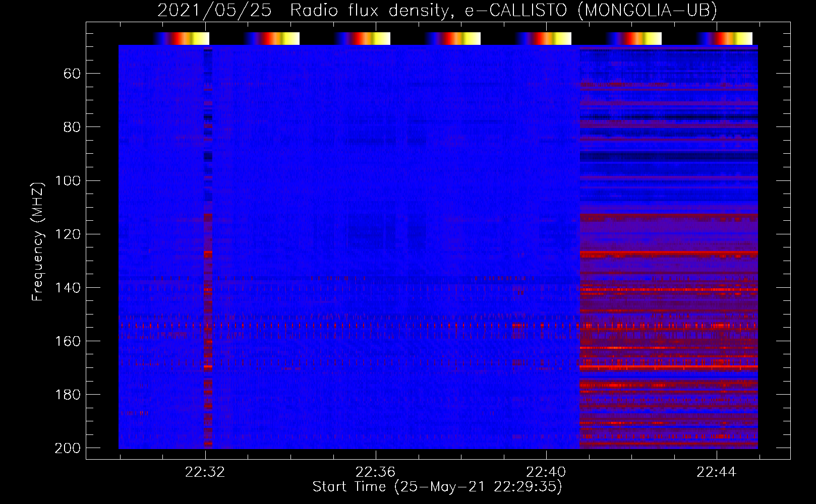
Task: Click the last color bar at top right
Action: pyautogui.click(x=725, y=38)
